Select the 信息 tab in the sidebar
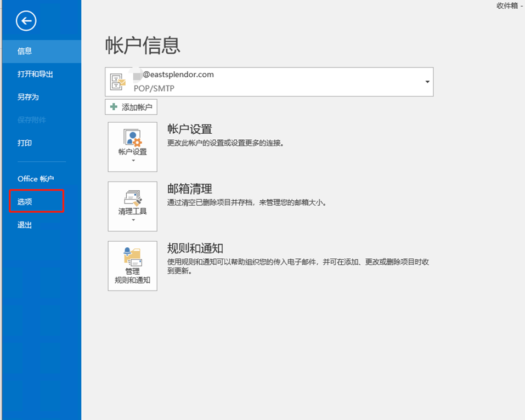This screenshot has width=525, height=420. (25, 51)
